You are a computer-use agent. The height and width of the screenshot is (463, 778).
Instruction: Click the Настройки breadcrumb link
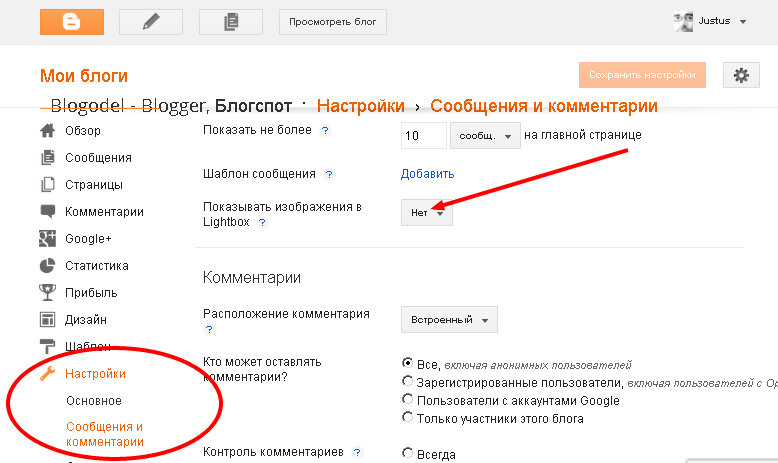[361, 106]
